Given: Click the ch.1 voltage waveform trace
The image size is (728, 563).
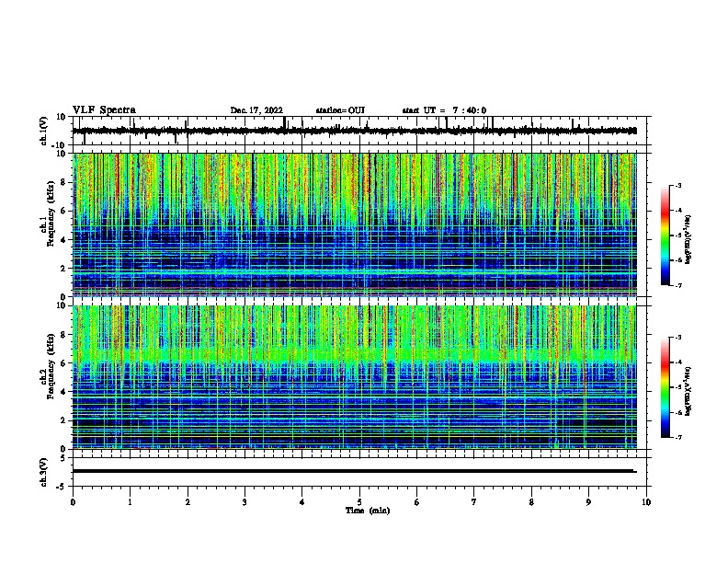Looking at the screenshot, I should (x=354, y=131).
